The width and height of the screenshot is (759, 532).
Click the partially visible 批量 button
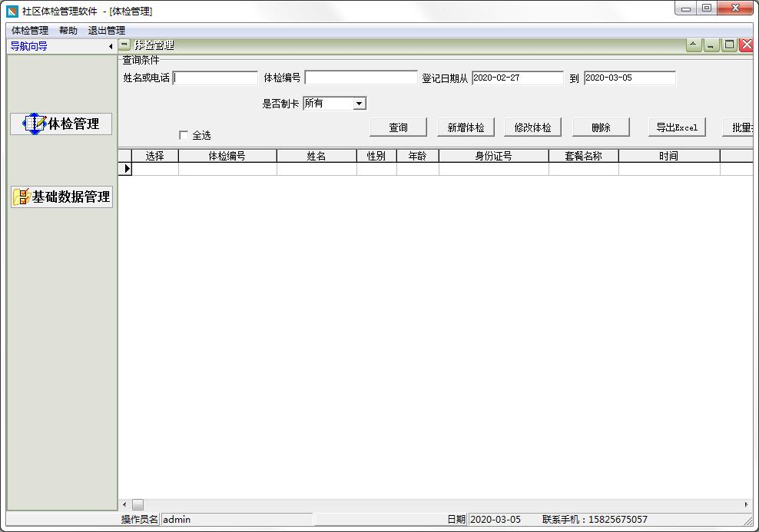click(739, 127)
